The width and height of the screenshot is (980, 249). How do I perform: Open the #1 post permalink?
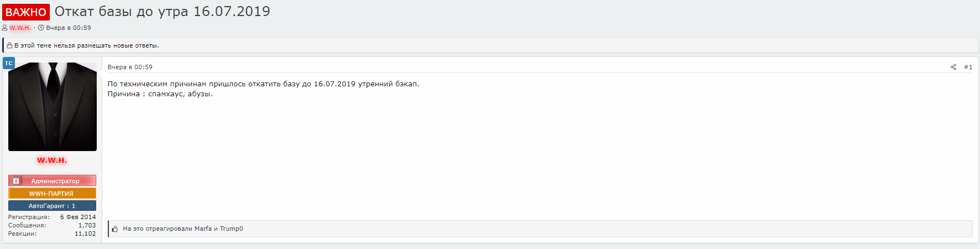(x=968, y=67)
